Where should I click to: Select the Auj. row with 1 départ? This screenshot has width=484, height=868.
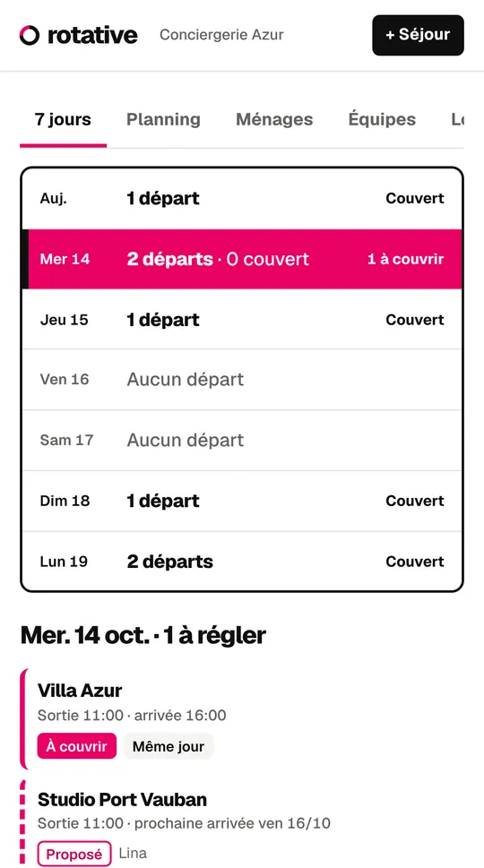click(242, 199)
